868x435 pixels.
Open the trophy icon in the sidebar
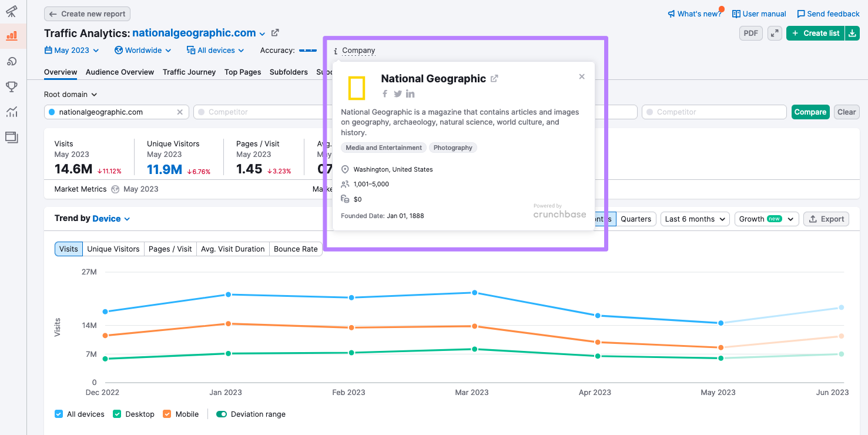tap(12, 87)
